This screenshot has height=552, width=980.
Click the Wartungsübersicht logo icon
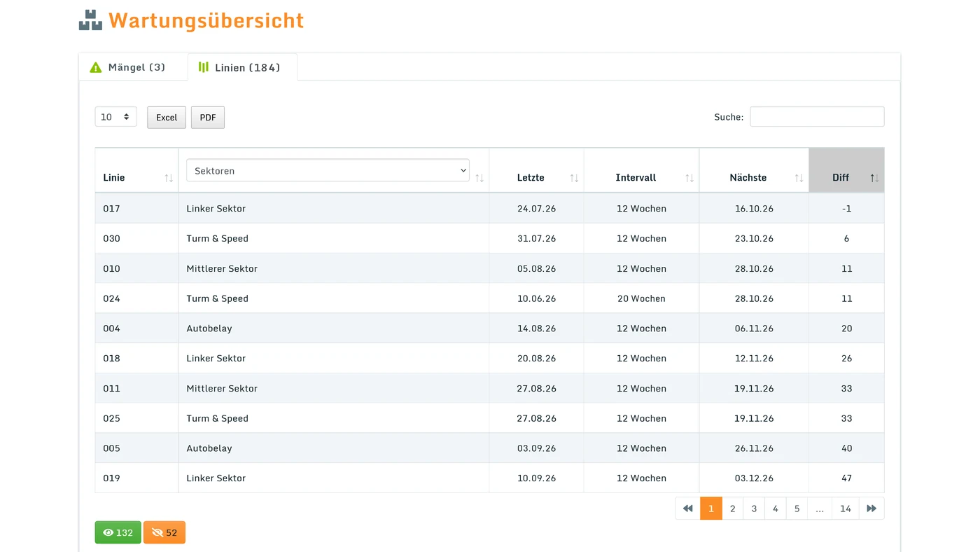tap(90, 20)
